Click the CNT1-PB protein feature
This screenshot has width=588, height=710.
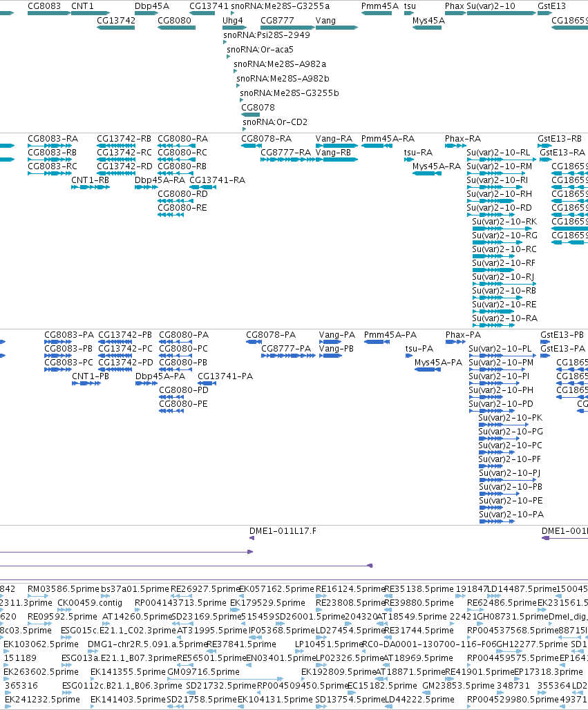click(x=86, y=383)
